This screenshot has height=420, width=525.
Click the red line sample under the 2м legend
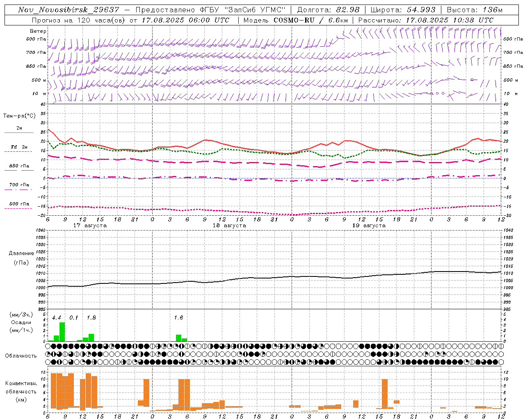19,133
